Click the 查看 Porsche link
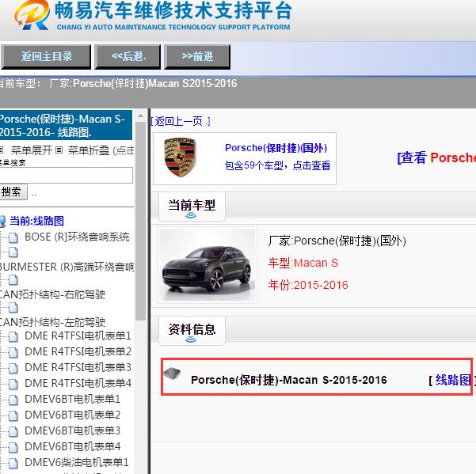The width and height of the screenshot is (476, 474). click(x=437, y=157)
